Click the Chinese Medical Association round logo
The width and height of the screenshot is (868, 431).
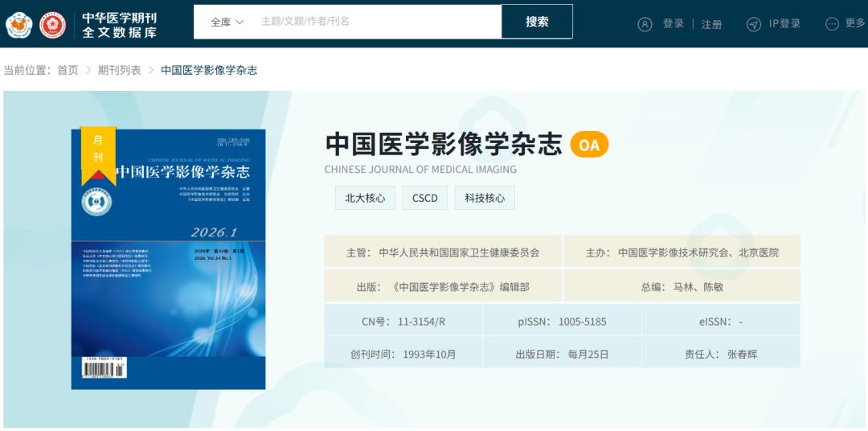point(18,25)
